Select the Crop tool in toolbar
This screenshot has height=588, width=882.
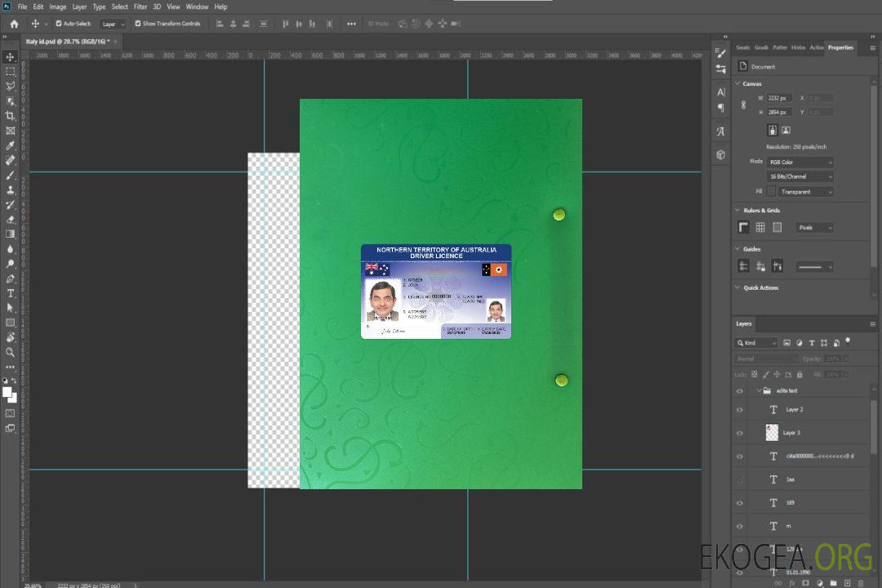(10, 116)
